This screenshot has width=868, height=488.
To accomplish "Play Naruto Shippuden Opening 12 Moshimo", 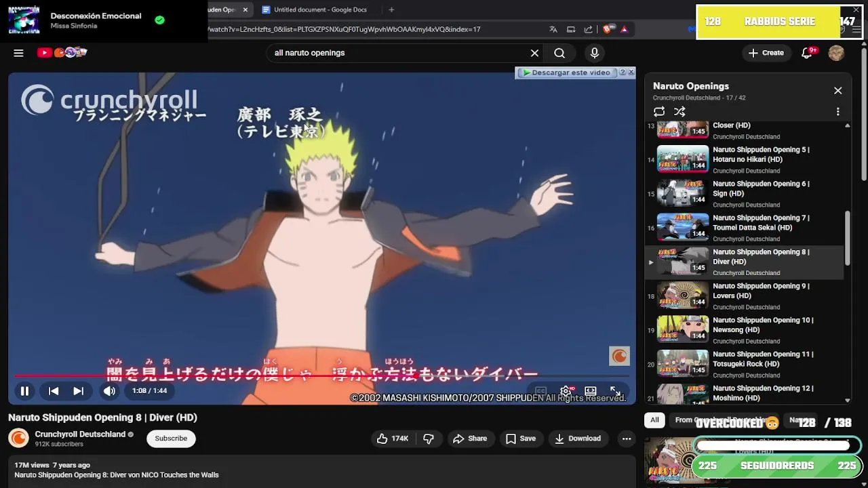I will tap(746, 393).
